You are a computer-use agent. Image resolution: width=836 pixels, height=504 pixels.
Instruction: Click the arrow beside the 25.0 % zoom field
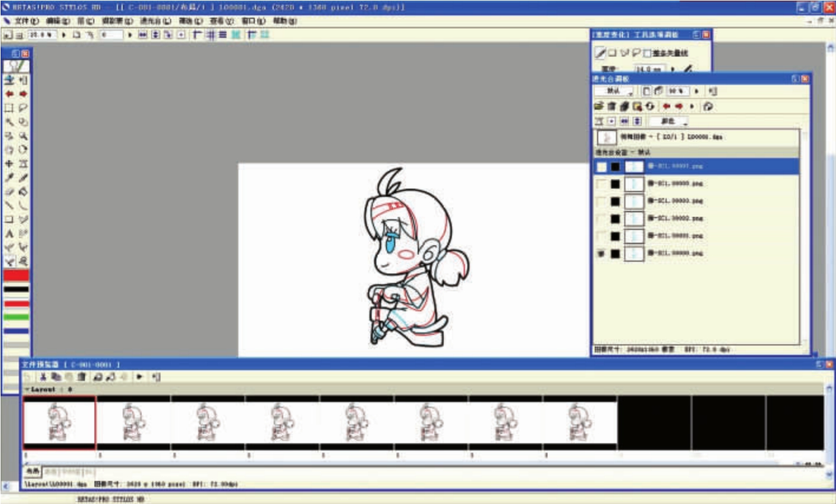tap(64, 35)
